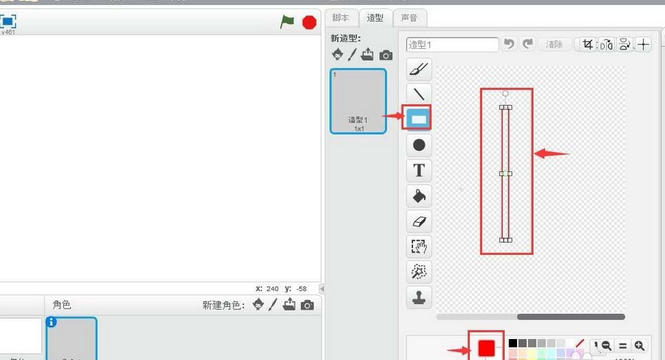665x360 pixels.
Task: Select the Brush tool in paint editor
Action: pos(419,69)
